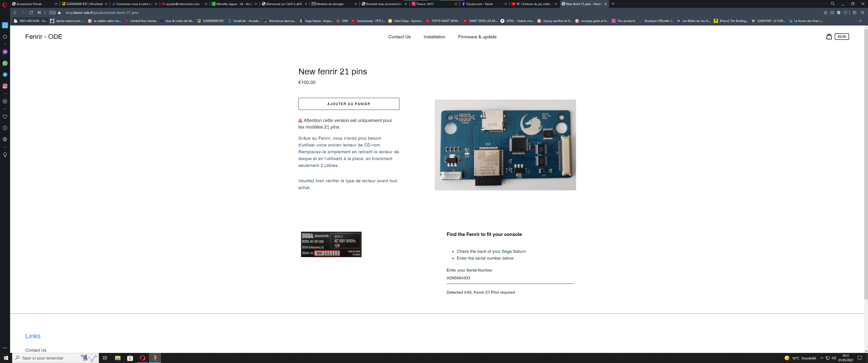The width and height of the screenshot is (868, 363).
Task: Toggle the VPN badge in address bar
Action: click(x=52, y=13)
